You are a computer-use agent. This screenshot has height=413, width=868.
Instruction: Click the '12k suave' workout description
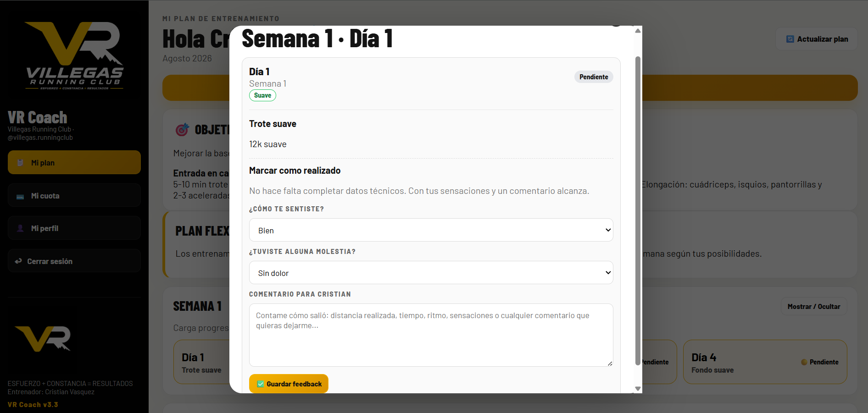coord(268,144)
